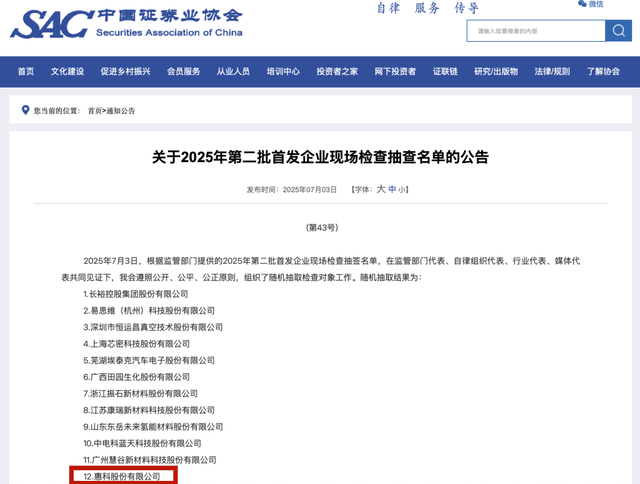Click list item 2.易思维（杭州）科技股份有限公司

[149, 311]
